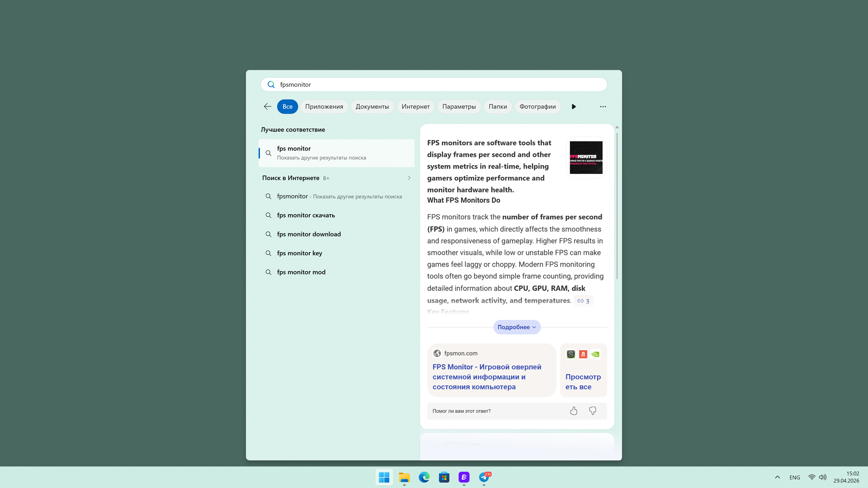
Task: Click the fpsmonitor search input field
Action: (x=434, y=84)
